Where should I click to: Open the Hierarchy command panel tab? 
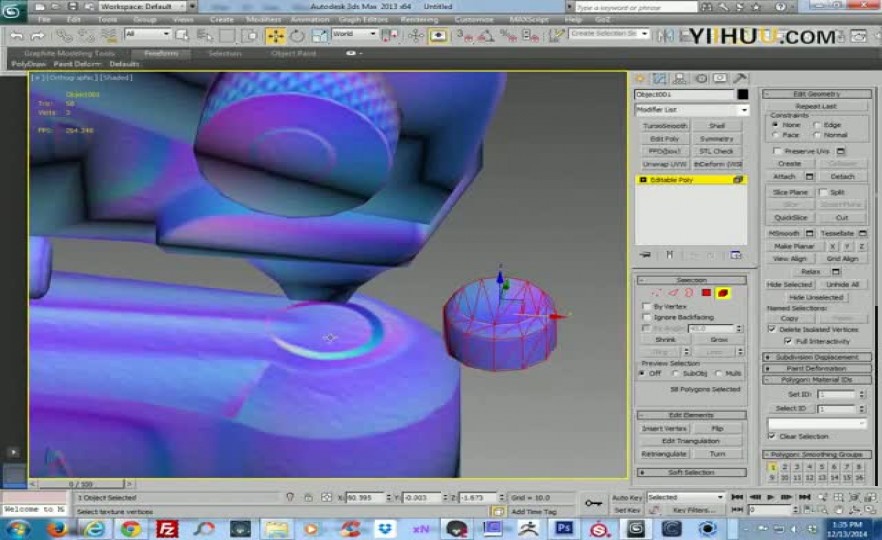click(680, 79)
